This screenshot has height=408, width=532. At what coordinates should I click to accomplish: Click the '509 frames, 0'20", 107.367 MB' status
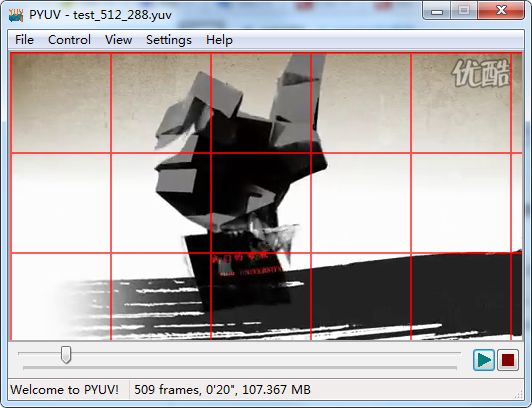coord(222,389)
